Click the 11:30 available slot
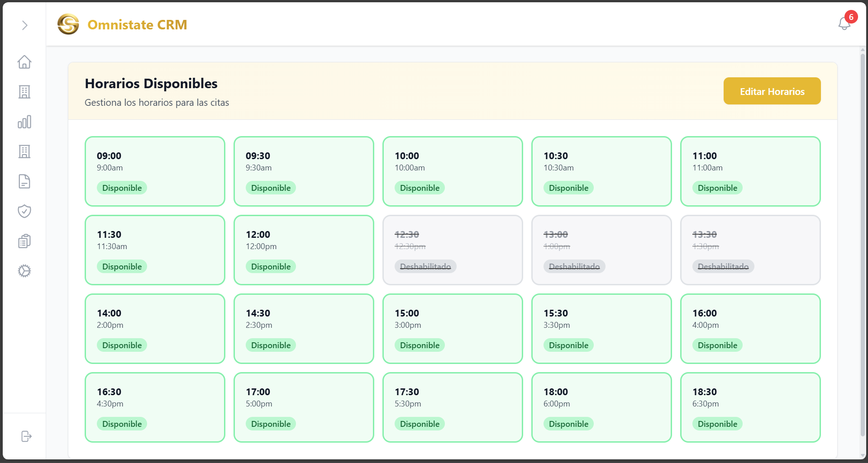 click(x=154, y=250)
